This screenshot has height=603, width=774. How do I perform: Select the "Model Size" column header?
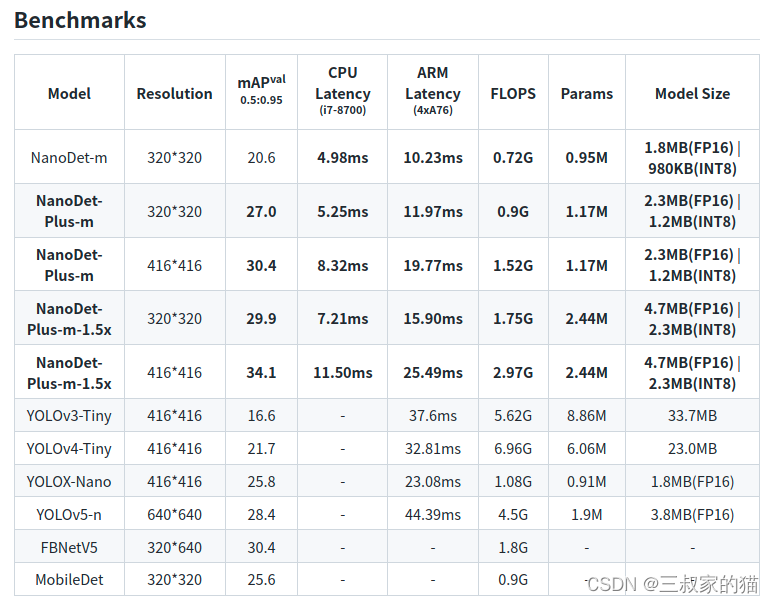[692, 94]
